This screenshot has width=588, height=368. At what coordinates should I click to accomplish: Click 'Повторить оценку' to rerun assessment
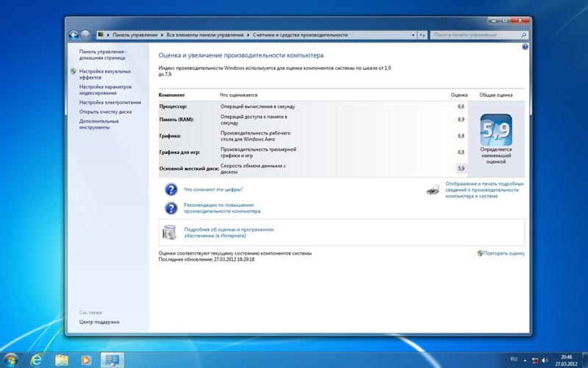pos(504,253)
